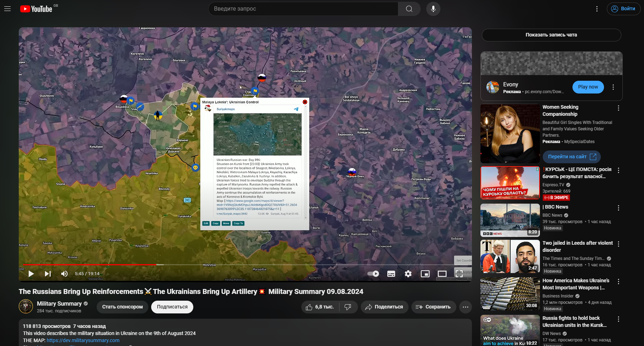Open the YouTube hamburger guide menu
644x346 pixels.
pos(7,9)
